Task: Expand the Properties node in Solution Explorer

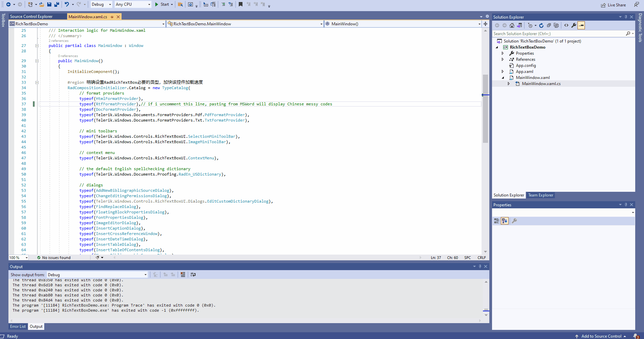Action: 503,53
